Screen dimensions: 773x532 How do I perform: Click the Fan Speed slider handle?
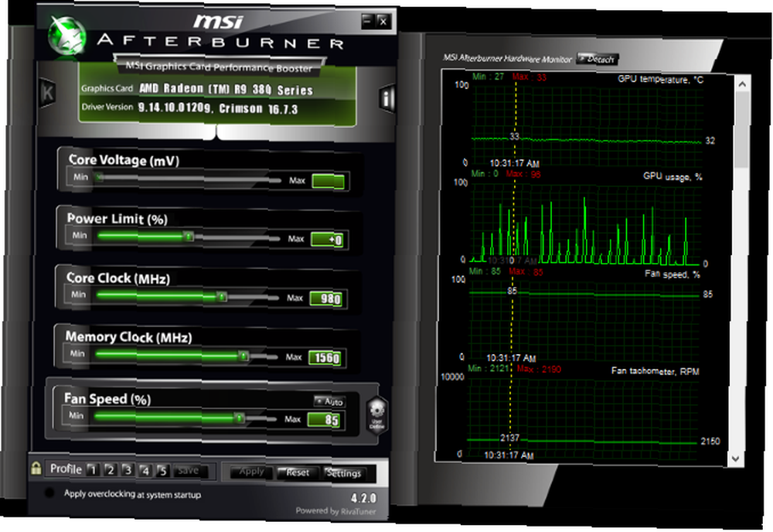[239, 418]
